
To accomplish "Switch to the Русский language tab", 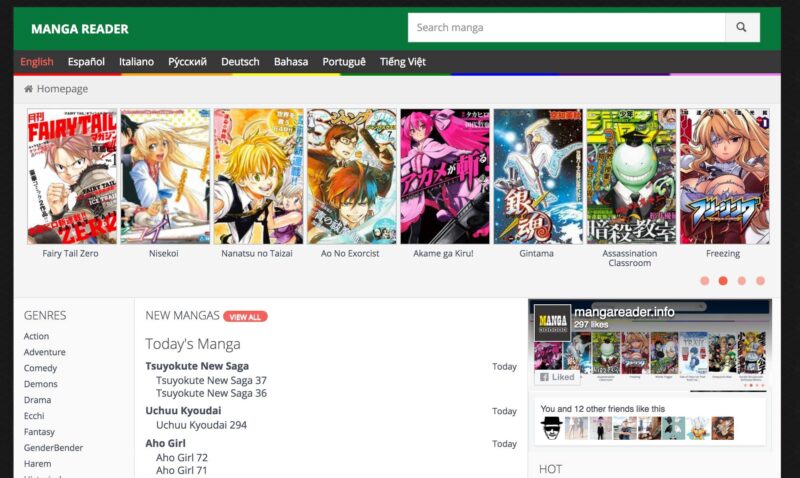I will tap(187, 62).
